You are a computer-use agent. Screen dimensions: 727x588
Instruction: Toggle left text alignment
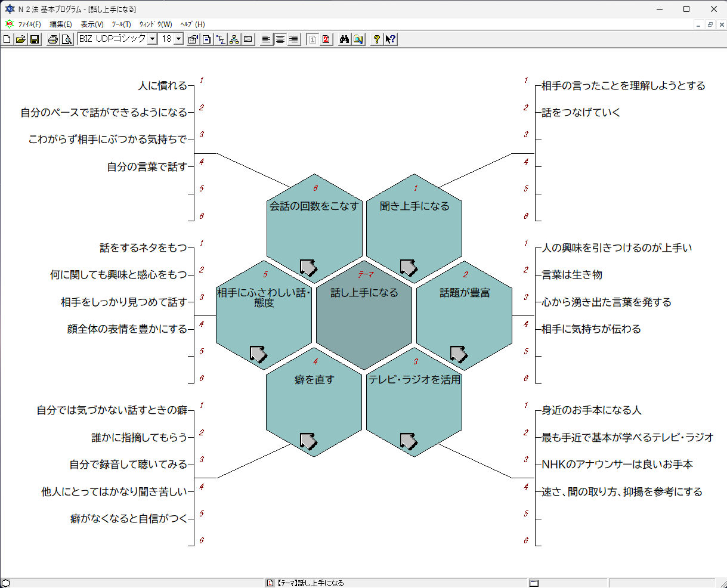[266, 39]
